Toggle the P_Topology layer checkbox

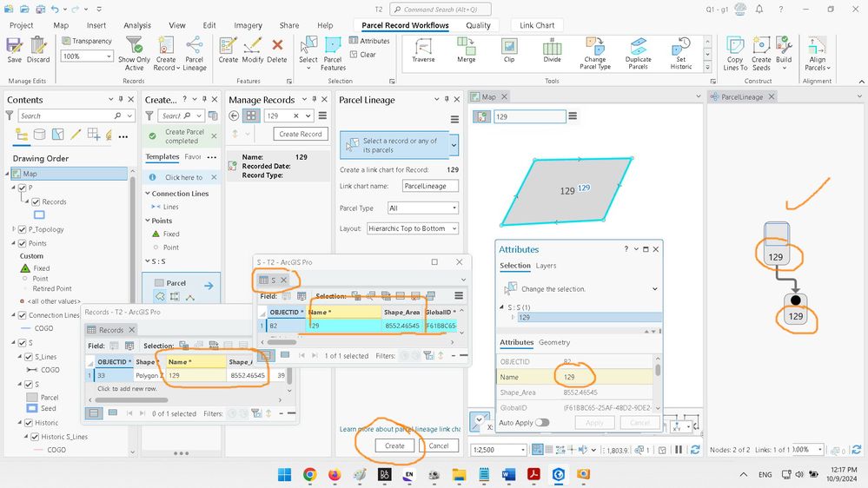point(22,229)
